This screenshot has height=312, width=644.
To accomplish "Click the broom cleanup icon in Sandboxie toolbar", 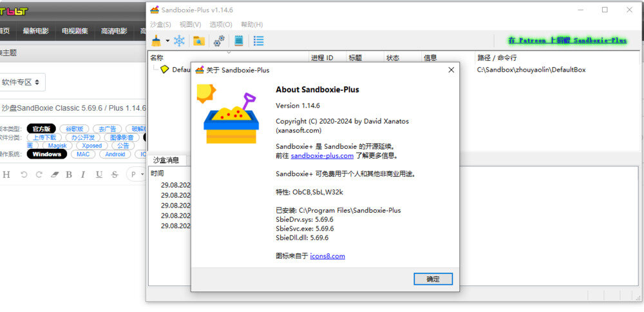I will point(156,41).
